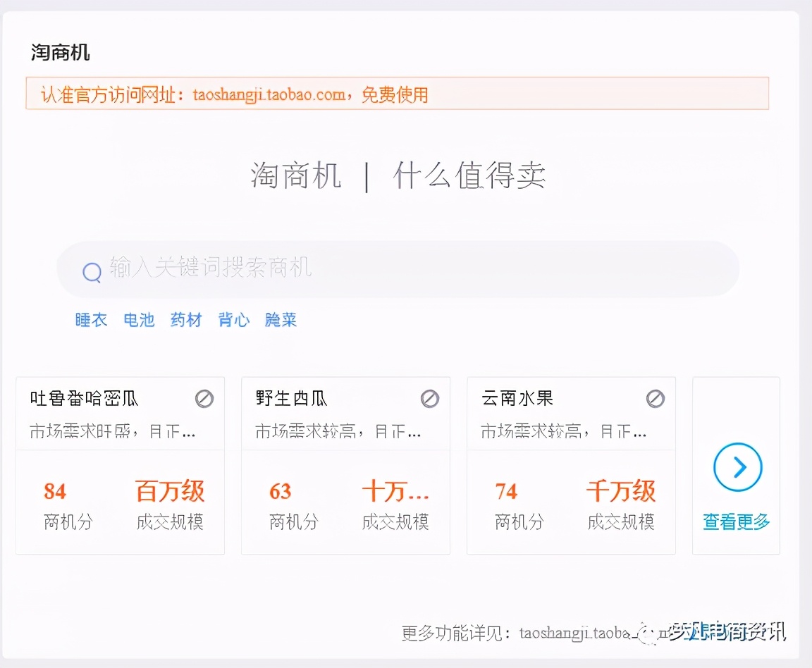Click the blue circular arrow above 查看更多
The width and height of the screenshot is (812, 668).
tap(736, 466)
